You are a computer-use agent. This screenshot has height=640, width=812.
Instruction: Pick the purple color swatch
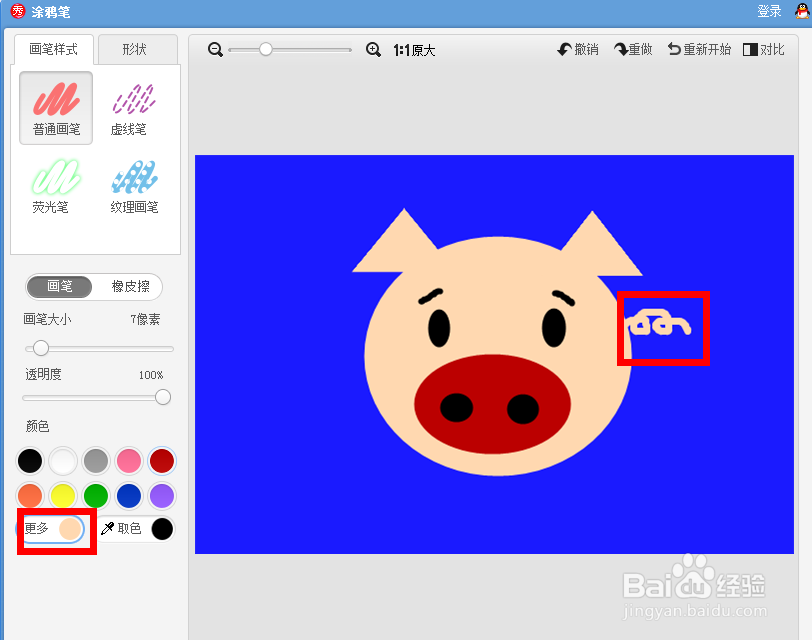162,496
